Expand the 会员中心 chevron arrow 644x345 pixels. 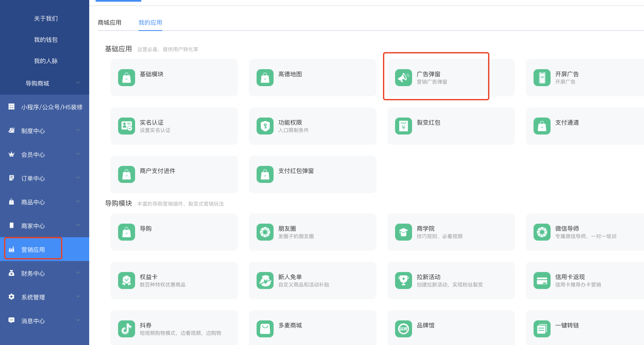78,154
